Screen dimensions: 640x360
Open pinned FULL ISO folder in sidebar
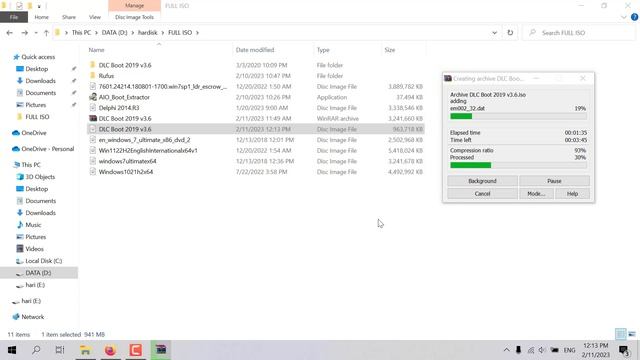pyautogui.click(x=37, y=117)
